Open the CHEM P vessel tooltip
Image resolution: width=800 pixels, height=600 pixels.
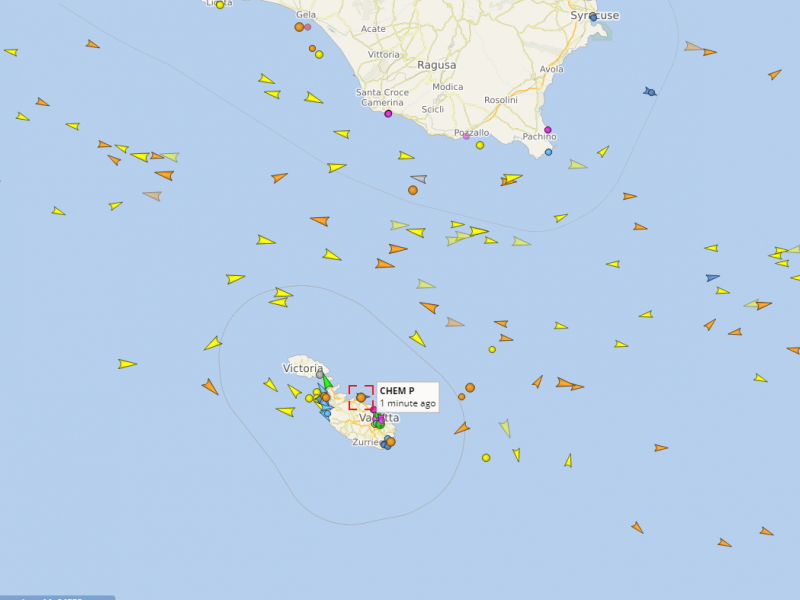408,397
